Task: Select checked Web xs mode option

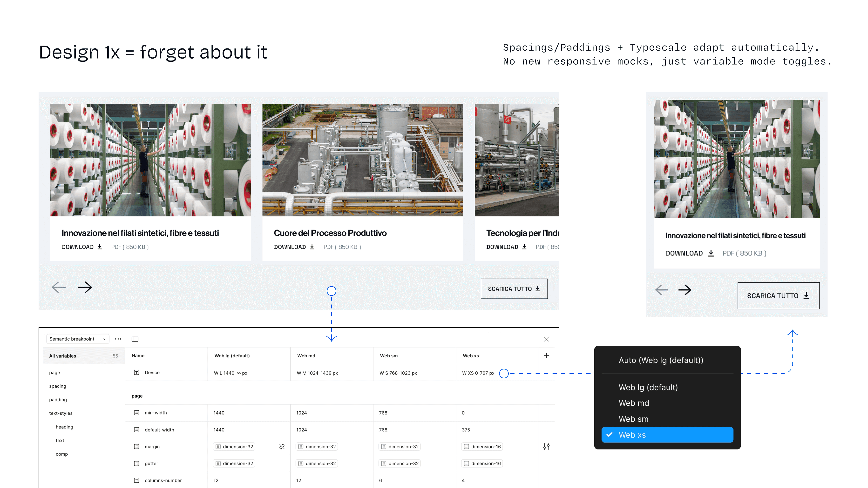Action: (x=667, y=435)
